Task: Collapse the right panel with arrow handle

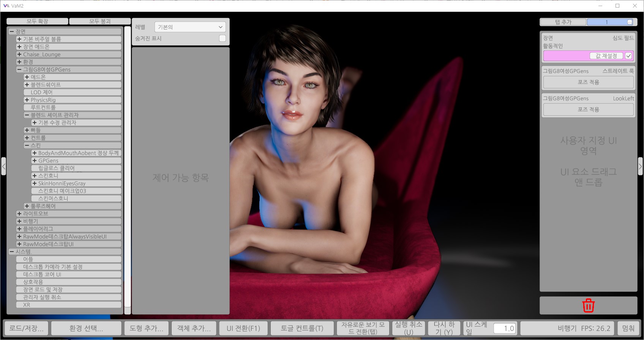Action: tap(640, 166)
